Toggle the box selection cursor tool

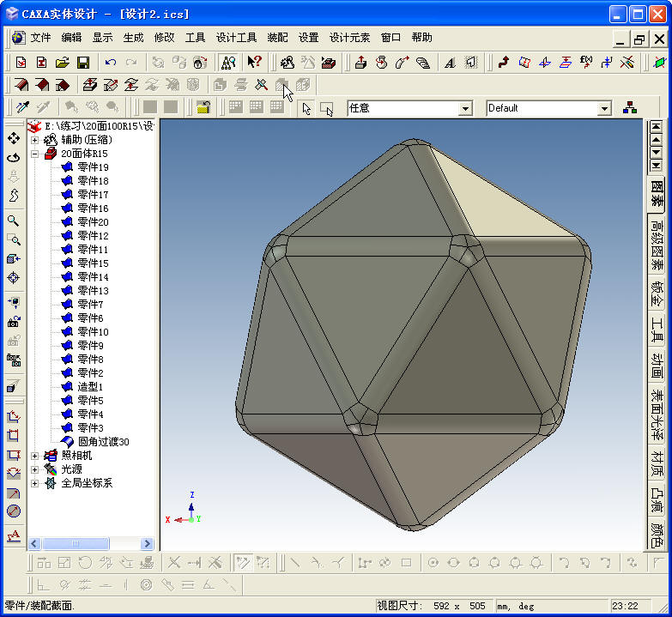point(327,108)
